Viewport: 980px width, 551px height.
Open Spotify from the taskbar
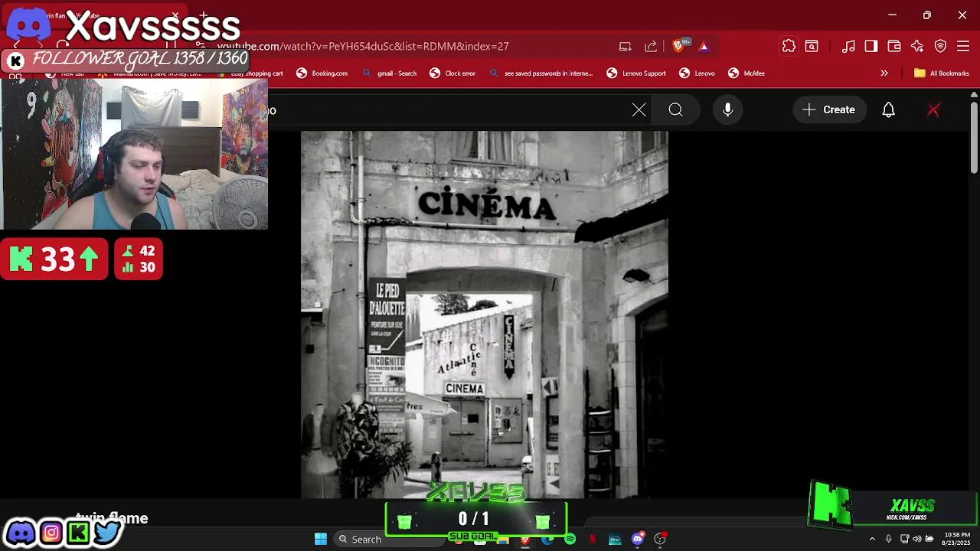570,540
